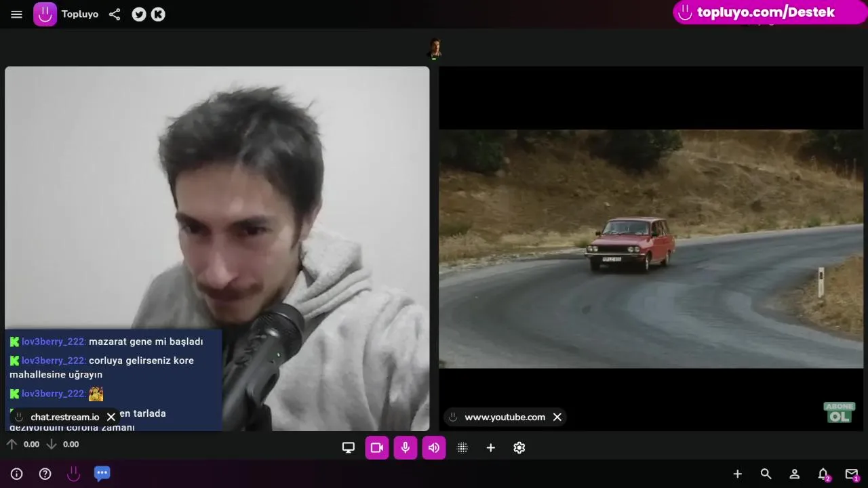Click chat message 'corluya gelirseniz kore'
Viewport: 868px width, 488px height.
tap(141, 361)
